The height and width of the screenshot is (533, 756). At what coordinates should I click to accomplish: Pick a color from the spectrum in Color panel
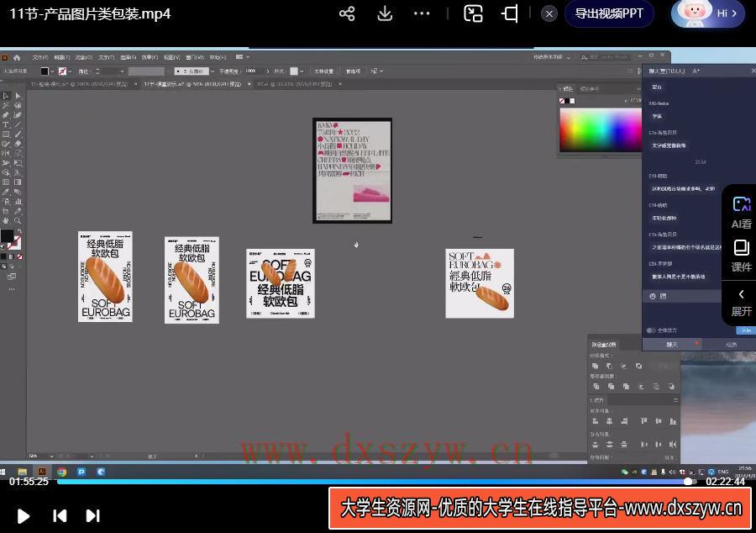601,129
